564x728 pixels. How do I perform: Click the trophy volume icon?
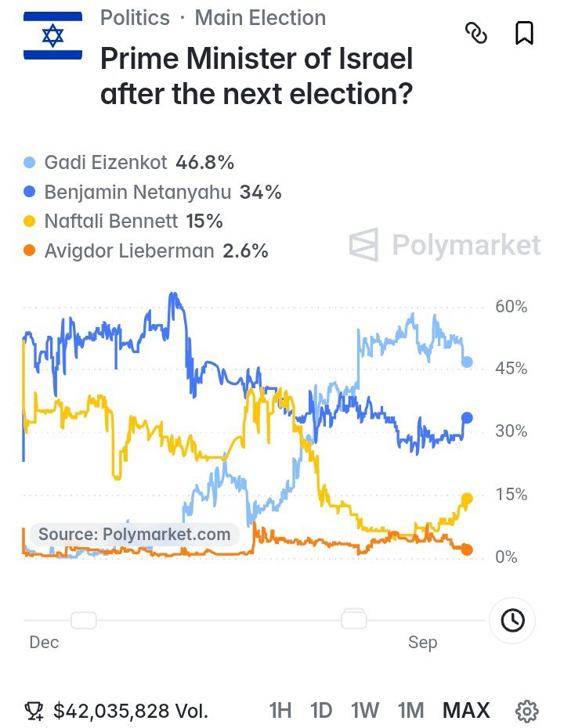34,711
